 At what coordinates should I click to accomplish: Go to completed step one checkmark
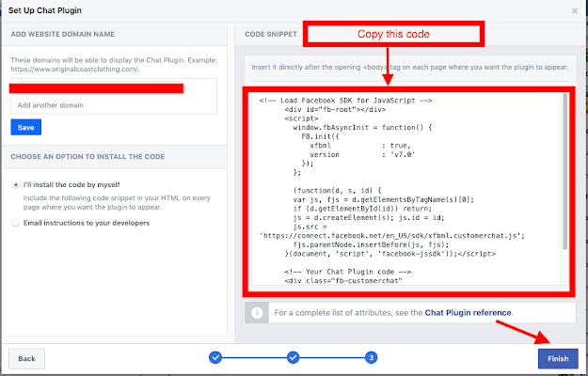coord(215,357)
